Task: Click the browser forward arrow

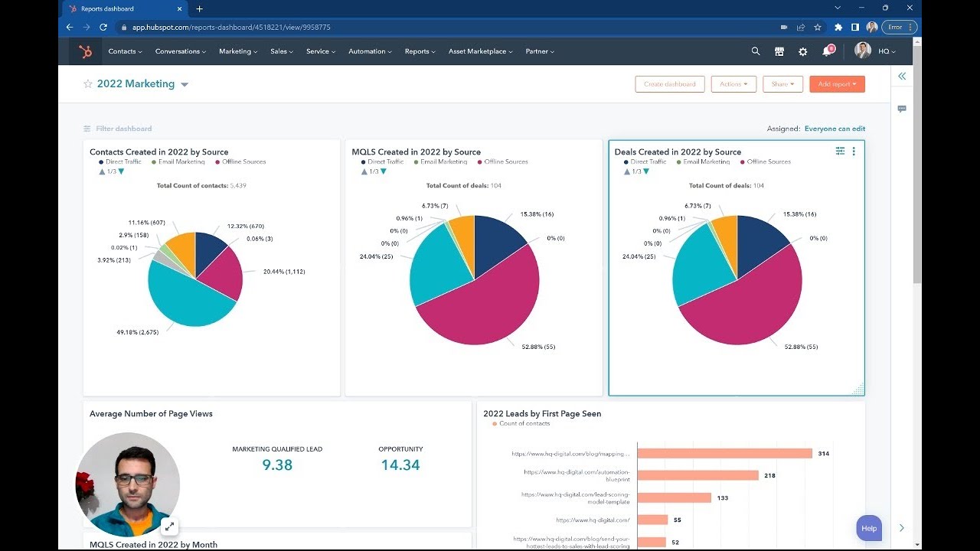Action: click(x=87, y=27)
